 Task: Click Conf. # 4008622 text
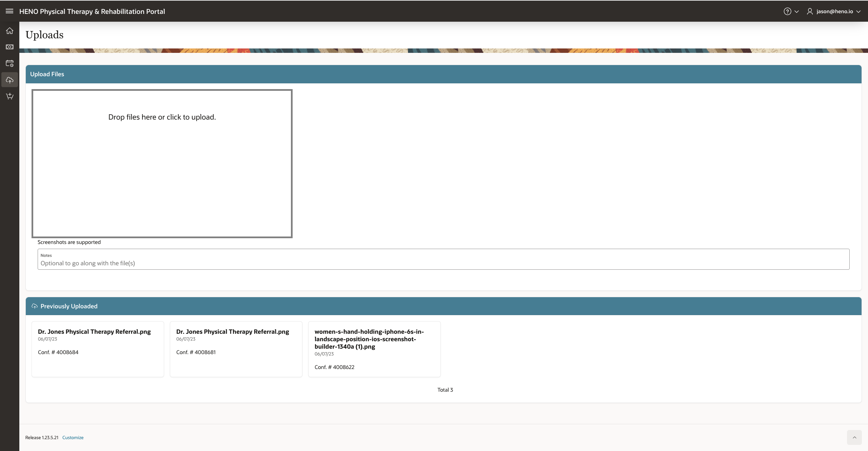click(334, 367)
